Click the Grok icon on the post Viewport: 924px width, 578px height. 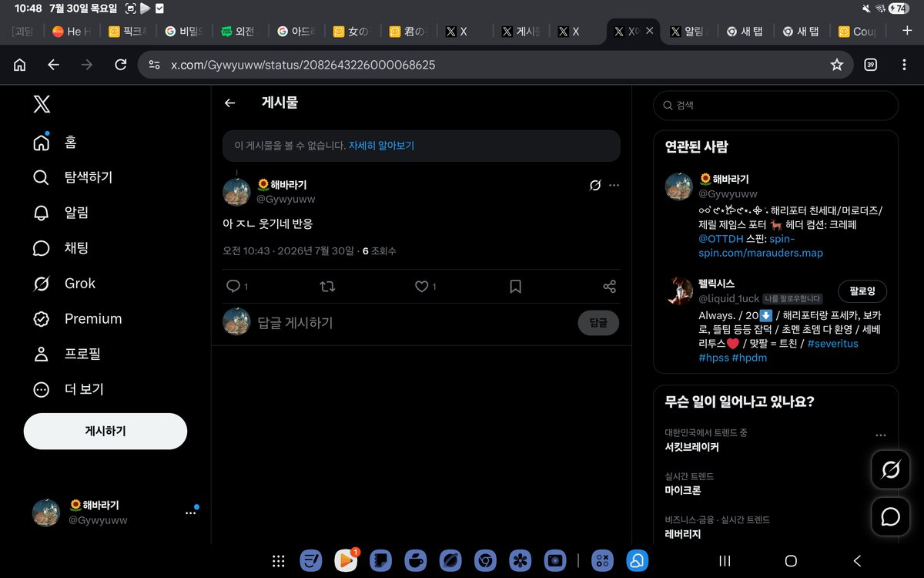[594, 185]
